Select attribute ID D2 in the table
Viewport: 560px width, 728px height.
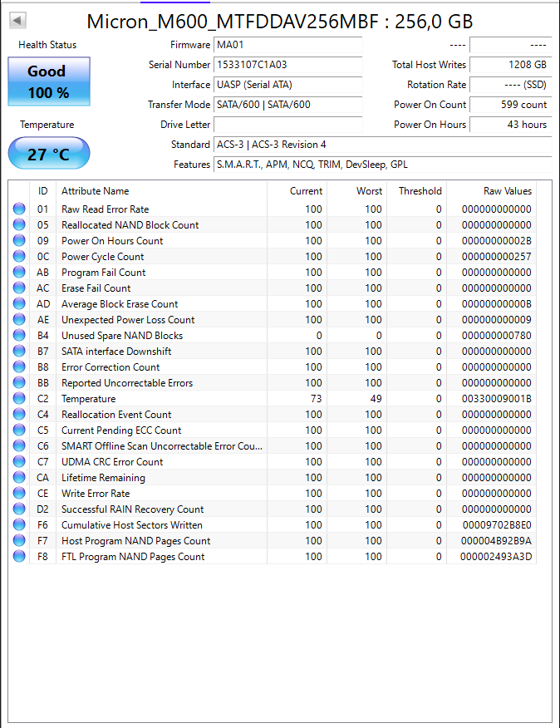tap(42, 509)
